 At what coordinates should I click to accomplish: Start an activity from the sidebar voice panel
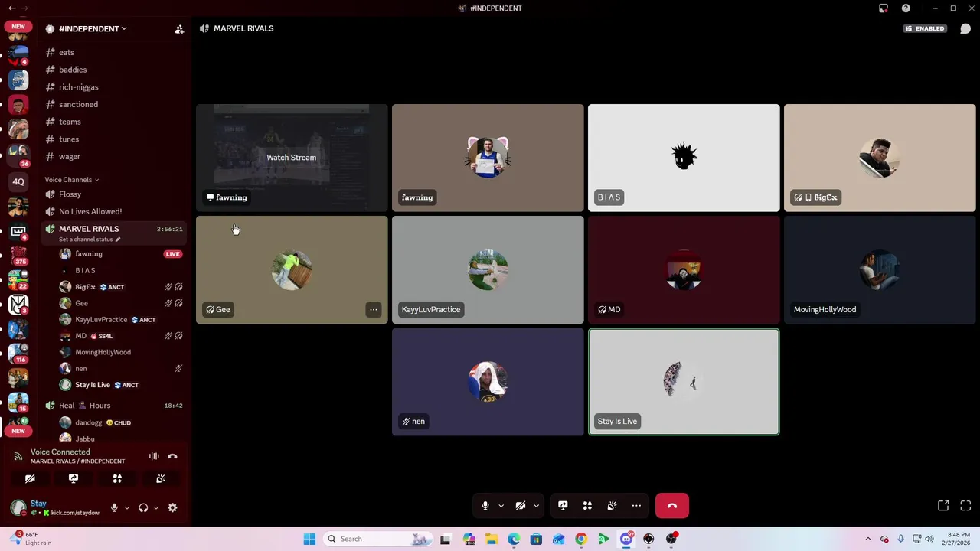tap(117, 479)
